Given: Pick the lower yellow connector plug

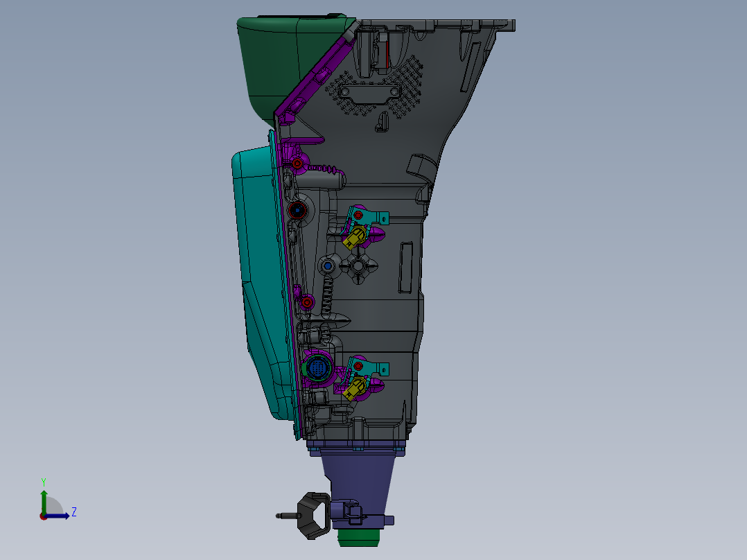Looking at the screenshot, I should 357,389.
